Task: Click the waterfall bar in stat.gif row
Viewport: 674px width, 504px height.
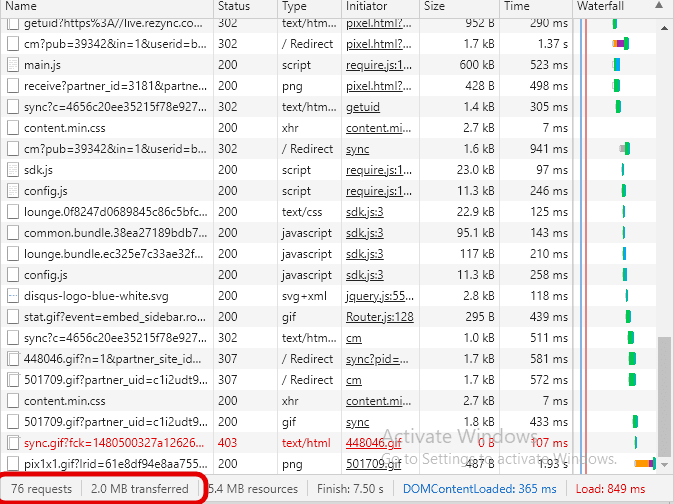Action: pos(628,317)
